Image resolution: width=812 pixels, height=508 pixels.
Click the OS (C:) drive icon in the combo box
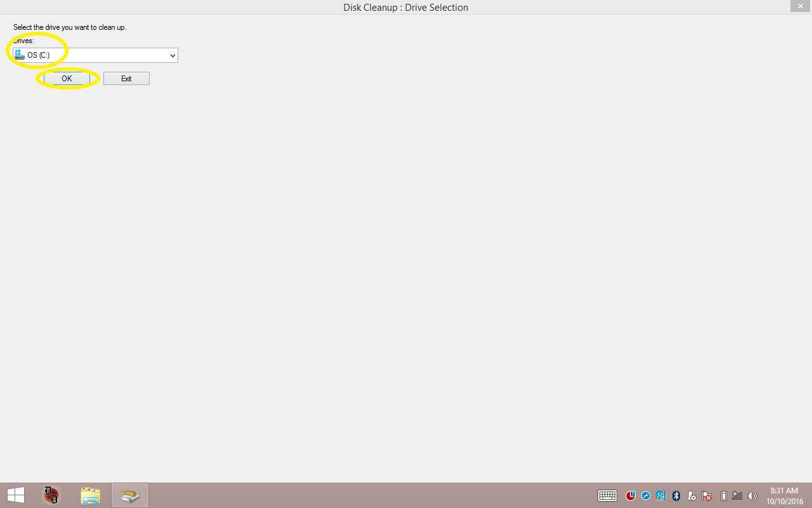pyautogui.click(x=20, y=55)
